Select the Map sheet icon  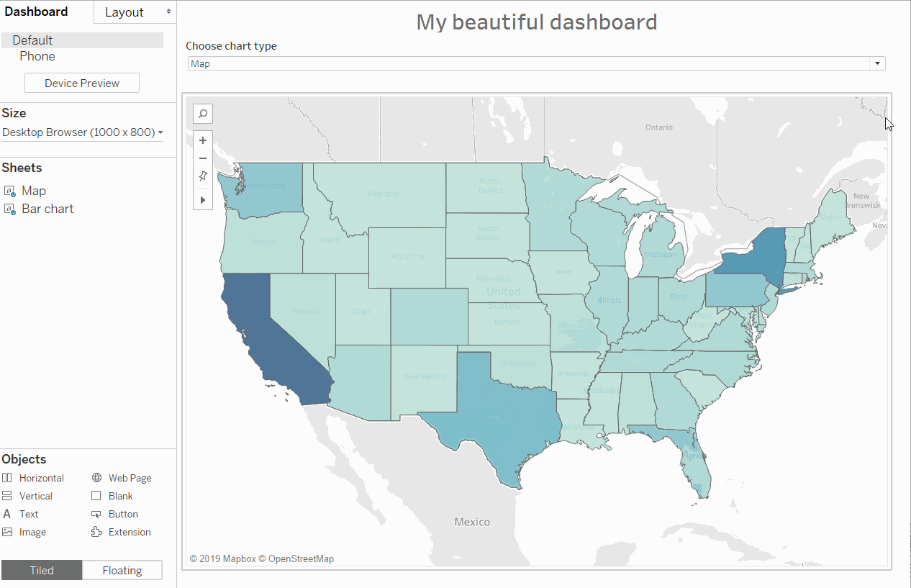click(x=10, y=191)
